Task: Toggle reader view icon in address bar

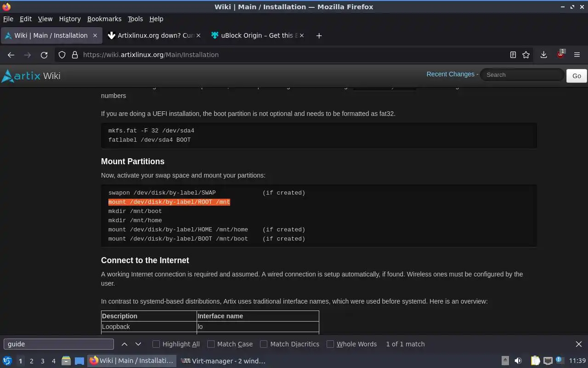Action: 513,55
